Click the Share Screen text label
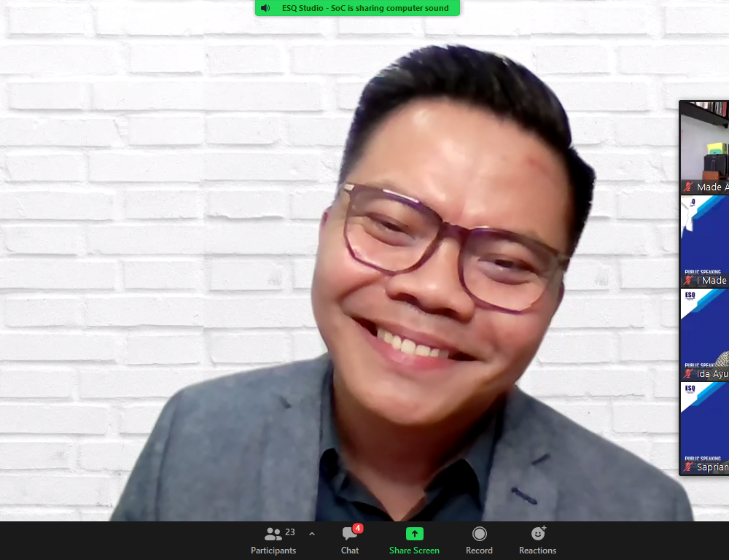This screenshot has height=560, width=729. click(x=414, y=551)
